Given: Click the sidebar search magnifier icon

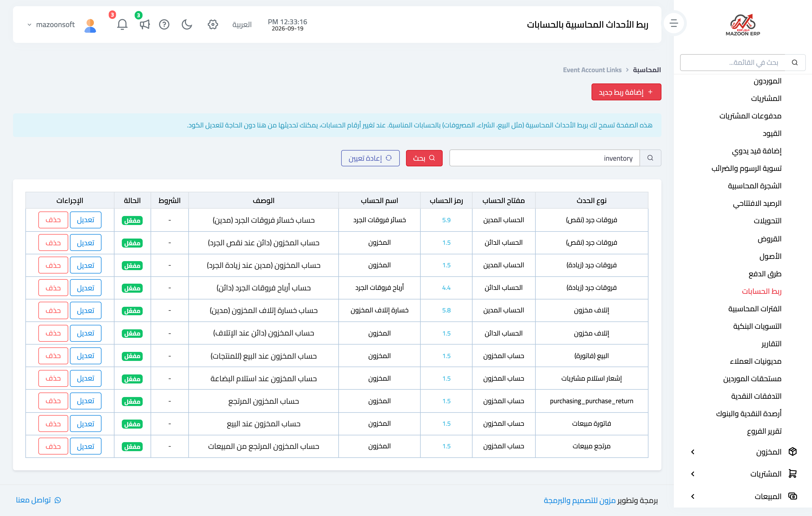Looking at the screenshot, I should click(x=795, y=63).
